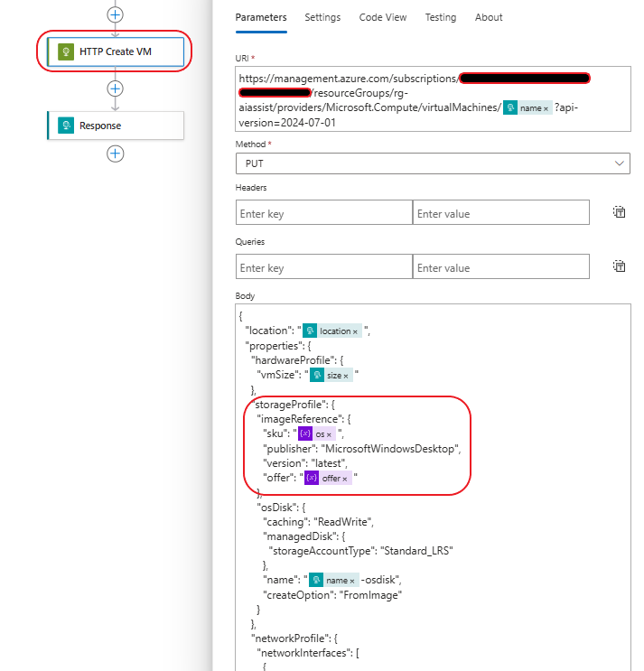Click inside the URI field
The width and height of the screenshot is (644, 671).
(x=433, y=98)
